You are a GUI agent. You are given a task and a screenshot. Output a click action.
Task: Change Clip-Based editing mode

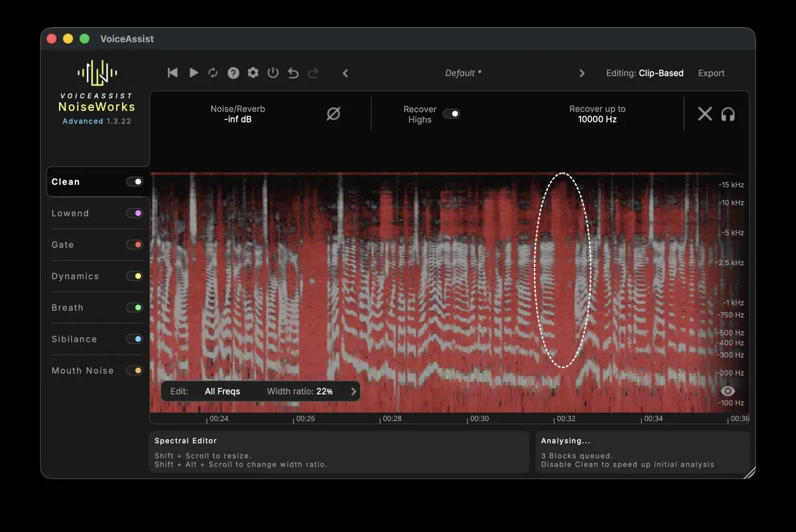(661, 73)
